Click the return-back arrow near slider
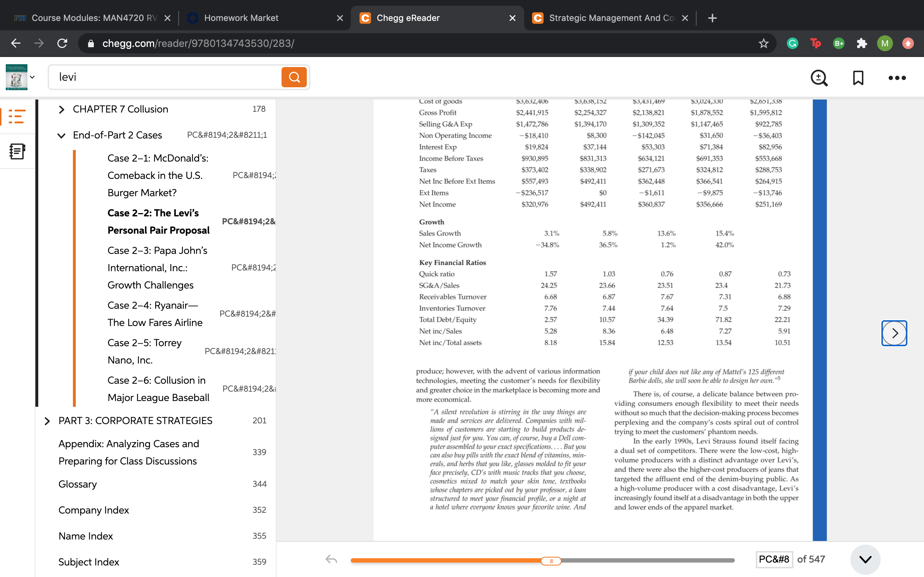This screenshot has height=577, width=924. tap(331, 559)
